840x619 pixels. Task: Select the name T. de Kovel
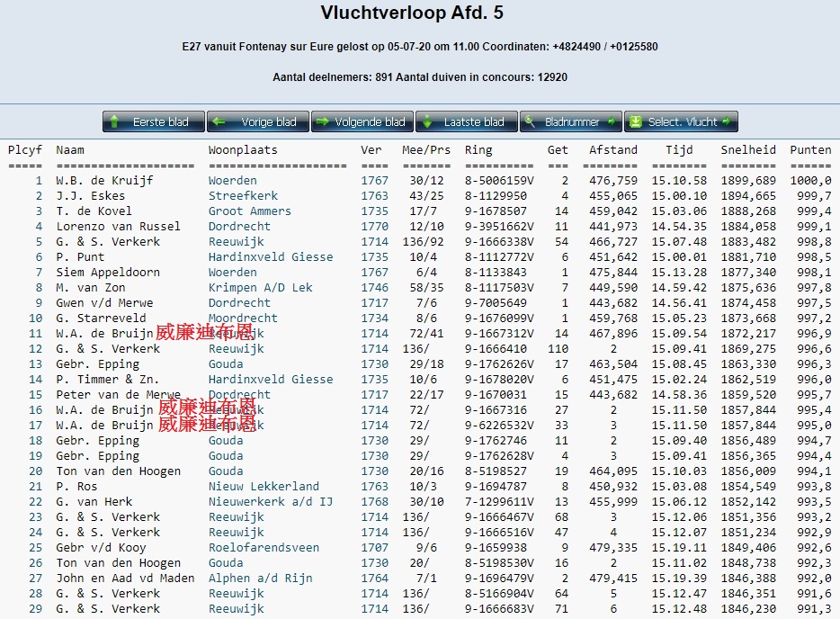click(x=94, y=211)
